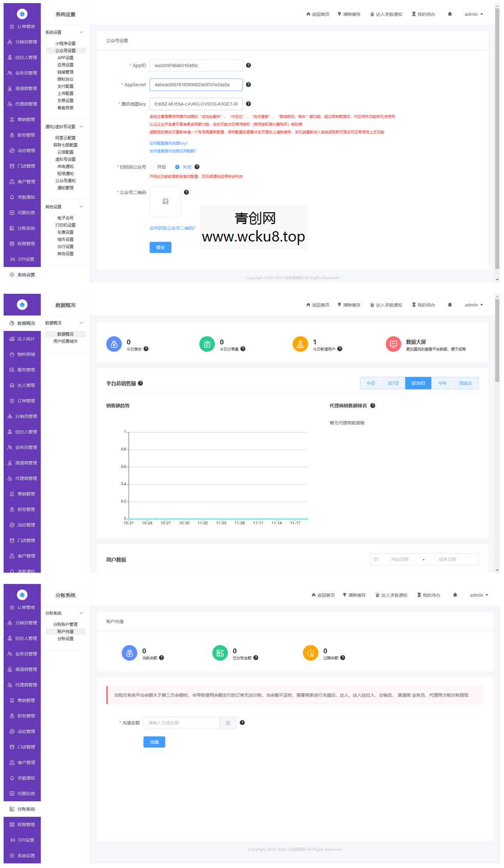Screen dimensions: 504x868
Task: Open 用户投票城市 submenu item
Action: 66,341
